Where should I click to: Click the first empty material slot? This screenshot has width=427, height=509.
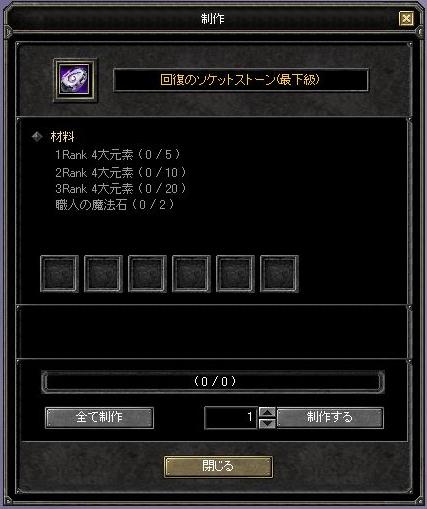[x=59, y=274]
